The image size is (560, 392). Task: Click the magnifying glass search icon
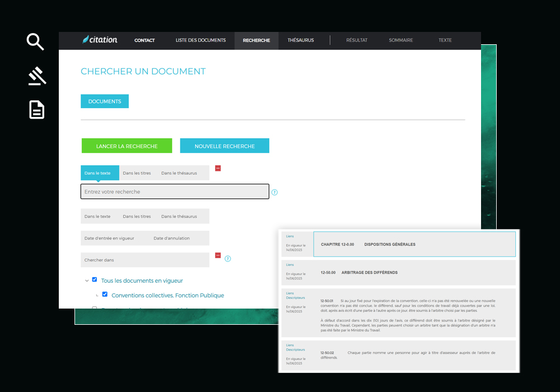pyautogui.click(x=35, y=41)
